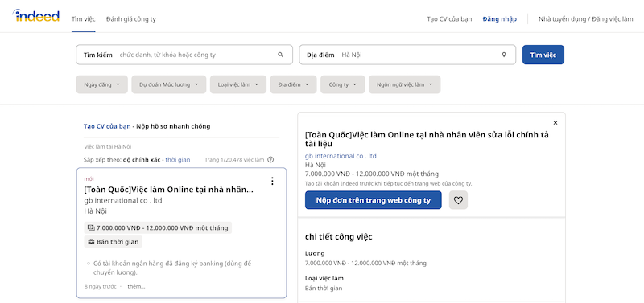Click the location pin icon in Địa điểm field
The image size is (644, 303).
point(504,55)
